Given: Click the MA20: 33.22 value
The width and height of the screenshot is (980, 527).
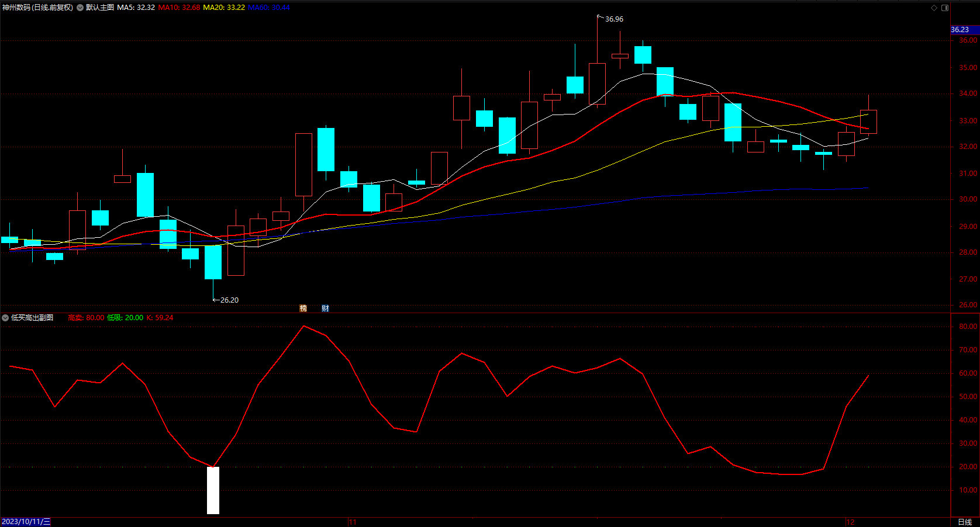Looking at the screenshot, I should [224, 8].
